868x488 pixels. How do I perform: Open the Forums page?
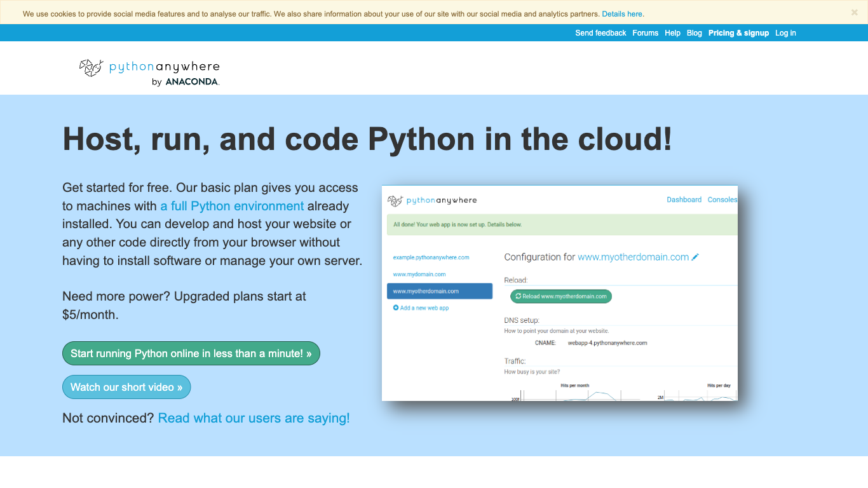point(645,33)
